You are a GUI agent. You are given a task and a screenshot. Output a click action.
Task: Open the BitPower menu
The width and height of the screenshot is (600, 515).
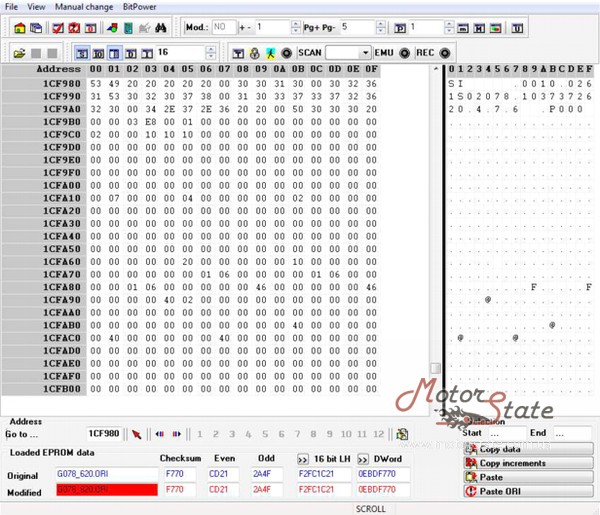139,7
